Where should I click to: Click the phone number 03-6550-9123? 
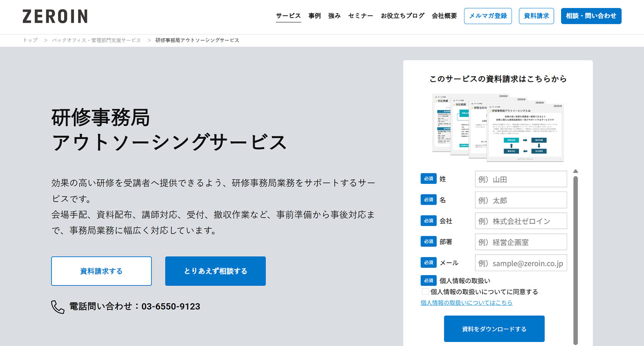(171, 307)
